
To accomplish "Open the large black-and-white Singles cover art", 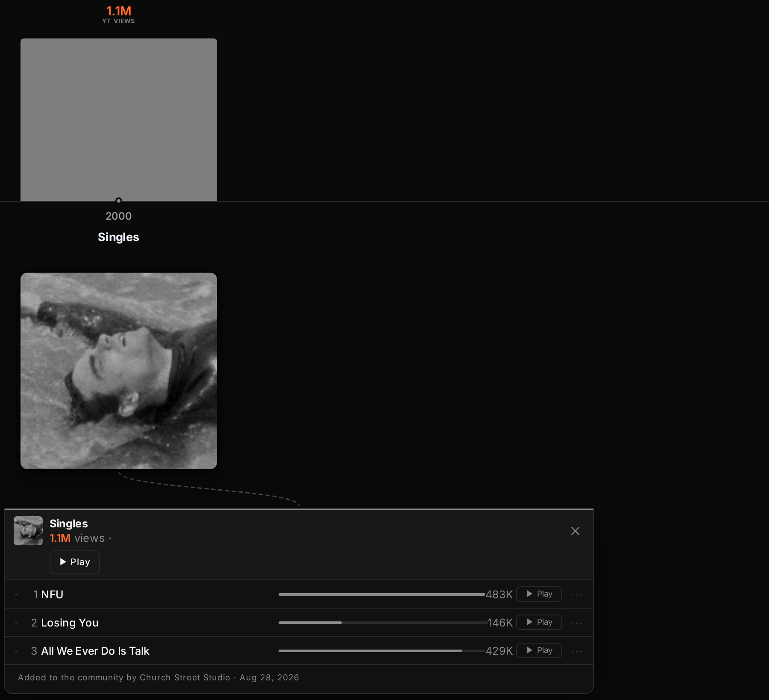I will (x=119, y=371).
